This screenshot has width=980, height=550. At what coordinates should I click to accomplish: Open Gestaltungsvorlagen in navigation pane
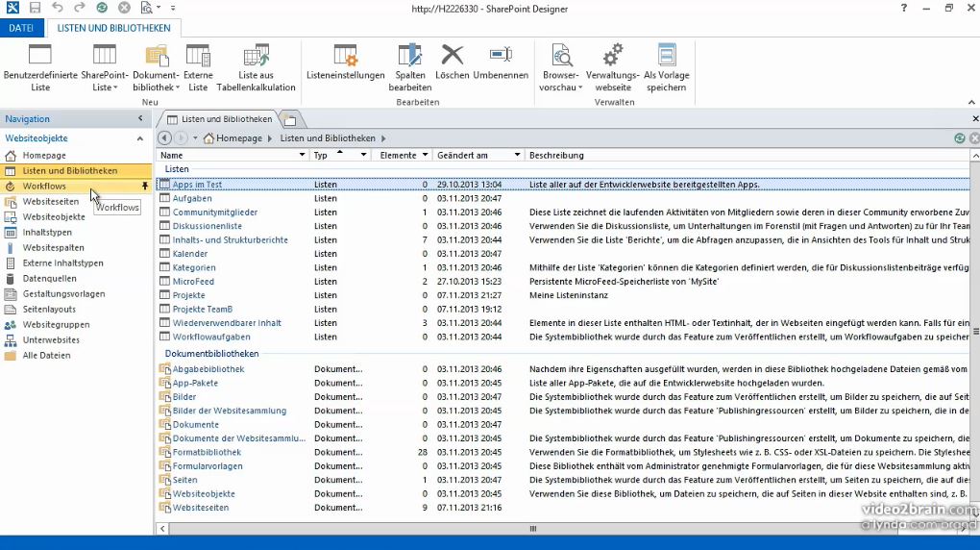point(63,293)
